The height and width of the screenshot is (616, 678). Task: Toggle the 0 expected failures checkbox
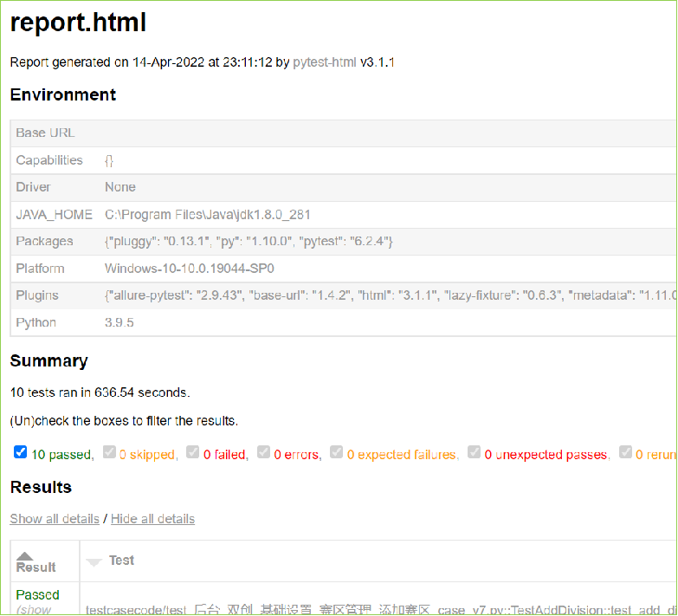click(x=336, y=452)
